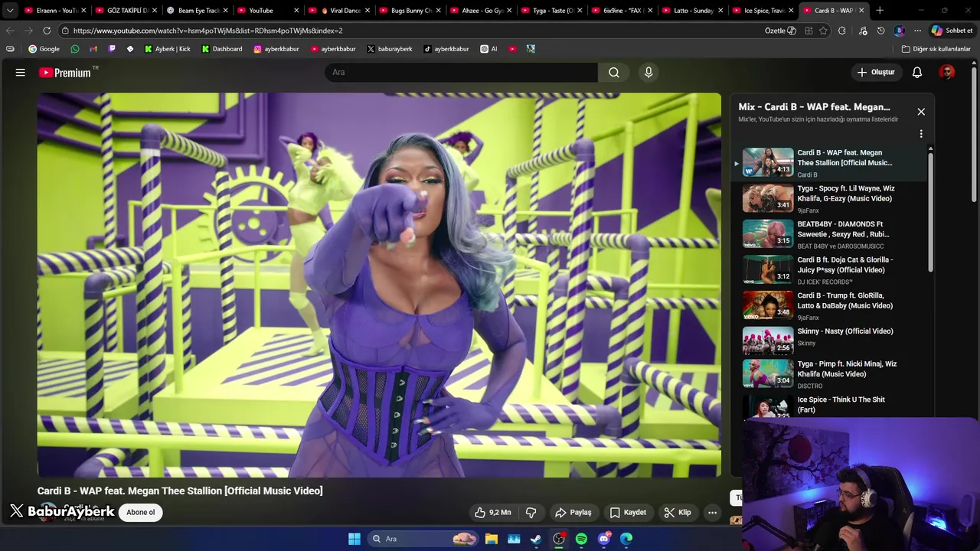Open YouTube notifications bell
Viewport: 980px width, 551px height.
click(x=917, y=72)
